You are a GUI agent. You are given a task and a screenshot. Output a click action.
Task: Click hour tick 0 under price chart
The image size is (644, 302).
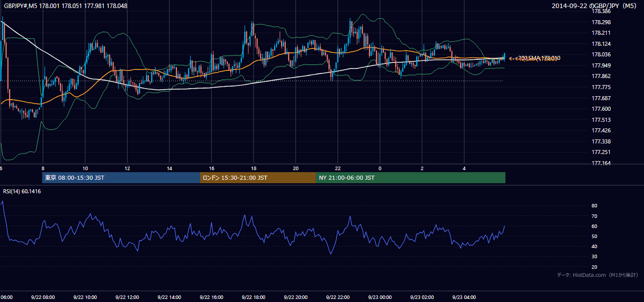point(380,168)
